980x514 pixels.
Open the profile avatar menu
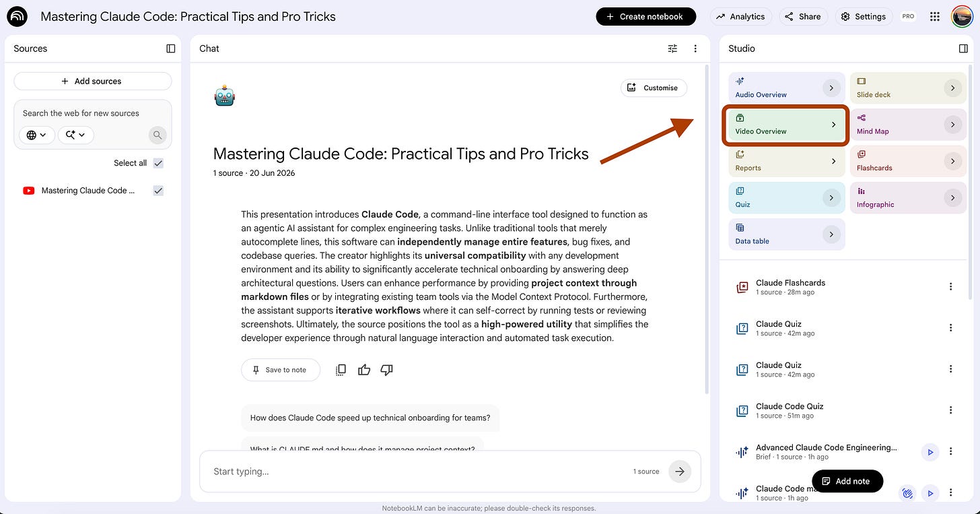coord(961,17)
